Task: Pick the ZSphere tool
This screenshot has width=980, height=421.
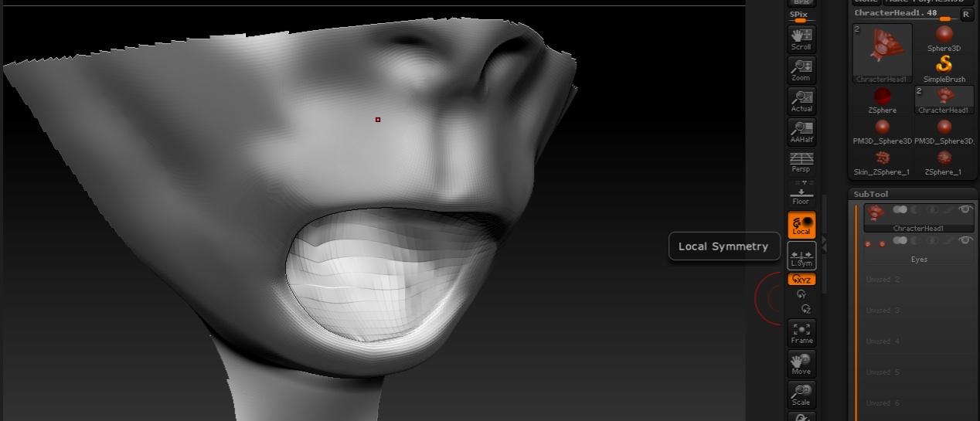Action: point(882,100)
